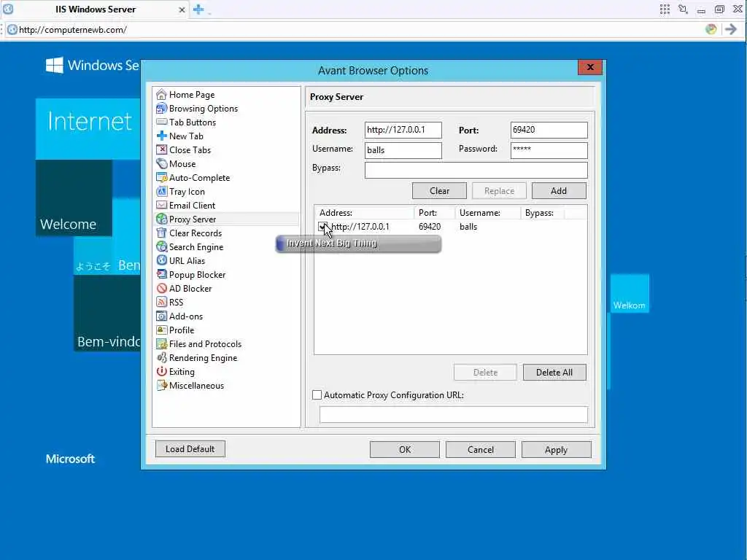Viewport: 747px width, 560px height.
Task: Select the Miscellaneous icon
Action: (x=161, y=385)
